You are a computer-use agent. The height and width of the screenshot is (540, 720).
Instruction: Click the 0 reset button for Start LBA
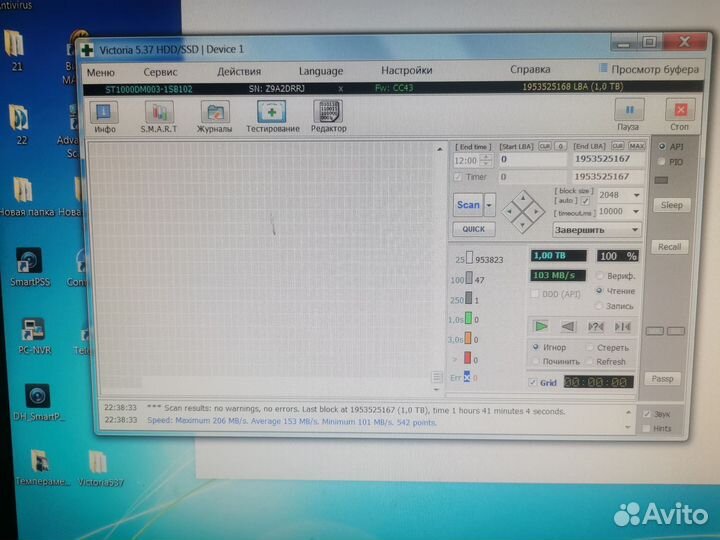click(560, 146)
